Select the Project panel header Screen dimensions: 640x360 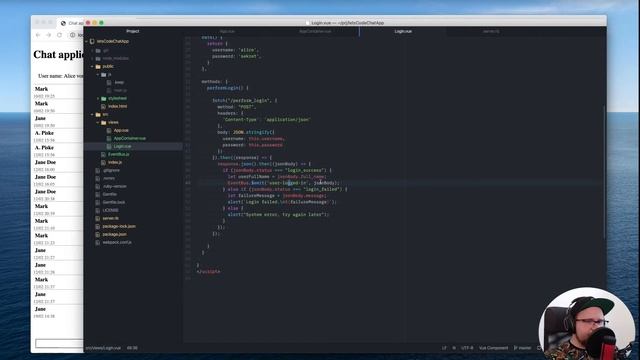133,31
